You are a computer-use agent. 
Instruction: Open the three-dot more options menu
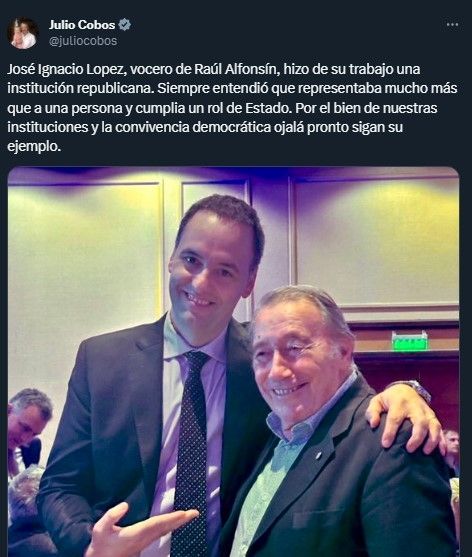click(x=452, y=25)
